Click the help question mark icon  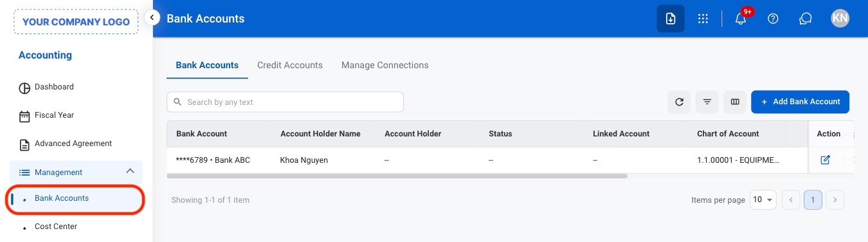(773, 19)
